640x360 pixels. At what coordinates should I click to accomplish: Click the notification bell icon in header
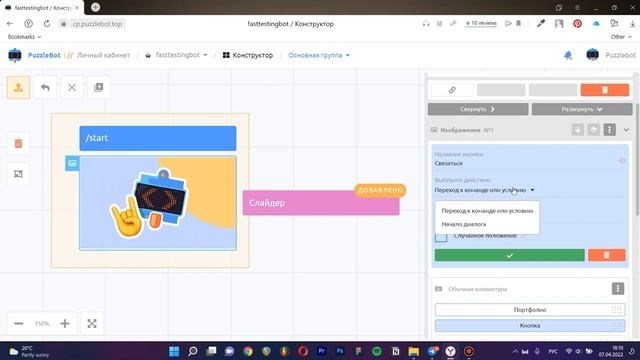[568, 55]
